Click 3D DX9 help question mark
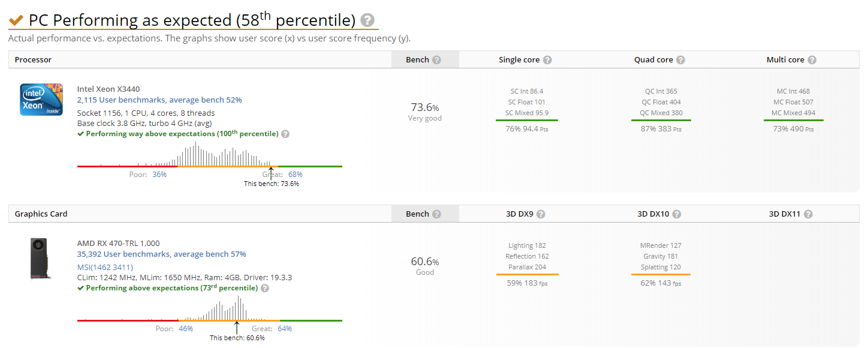The image size is (868, 348). (x=541, y=214)
